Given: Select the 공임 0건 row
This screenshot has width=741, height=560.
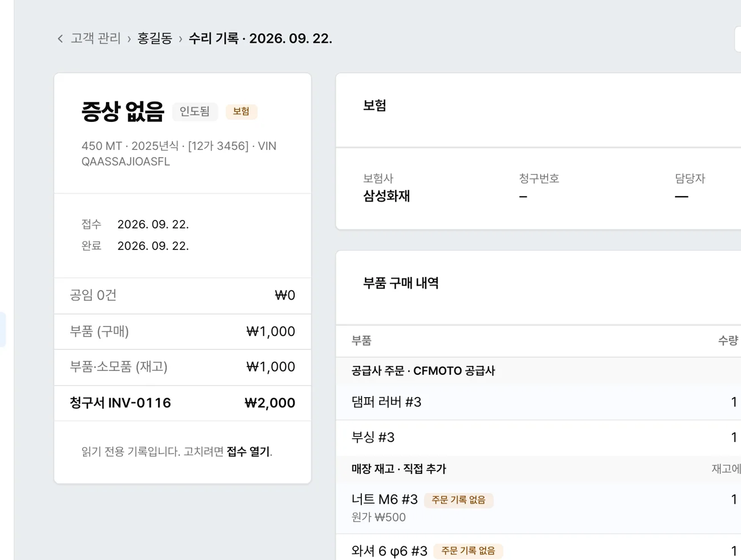Looking at the screenshot, I should [x=182, y=296].
